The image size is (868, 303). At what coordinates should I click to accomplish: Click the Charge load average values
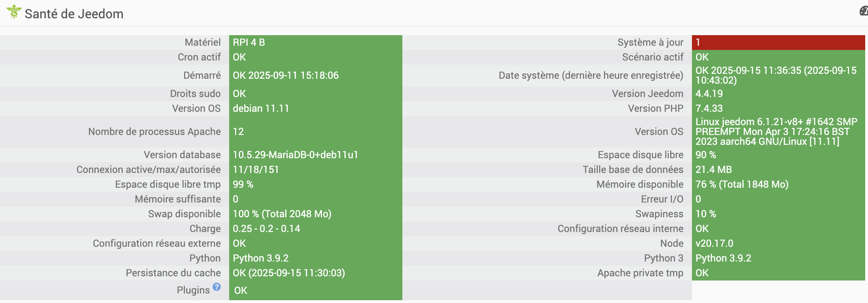click(x=266, y=229)
